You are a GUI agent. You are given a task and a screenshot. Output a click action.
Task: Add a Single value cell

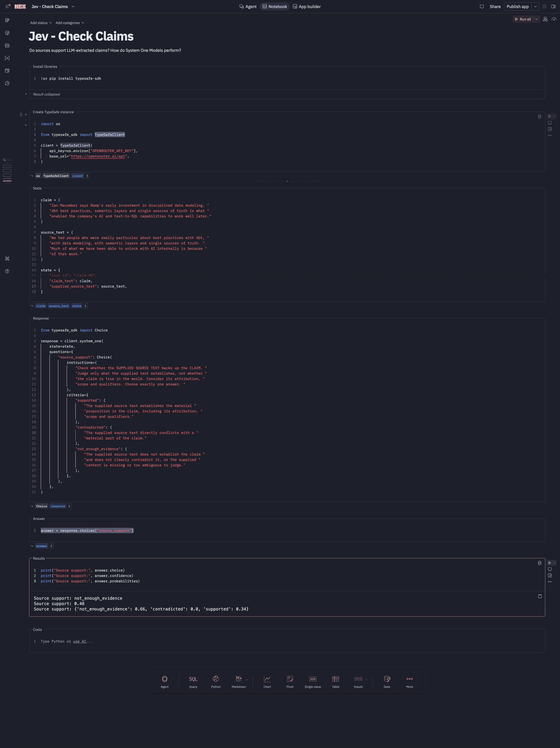313,682
